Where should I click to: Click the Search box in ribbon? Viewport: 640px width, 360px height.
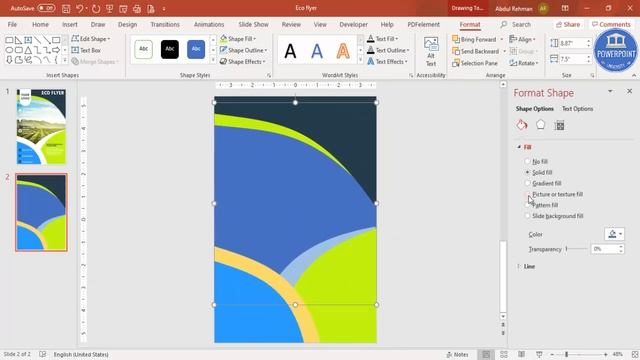516,24
